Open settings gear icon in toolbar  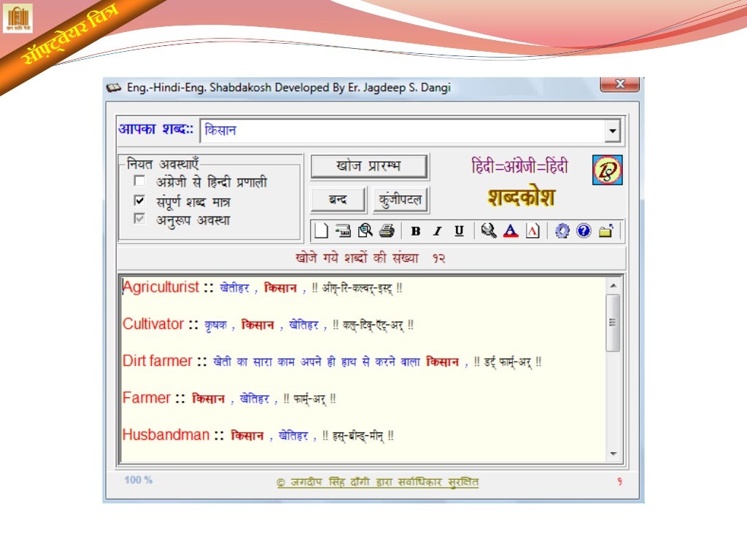coord(562,231)
